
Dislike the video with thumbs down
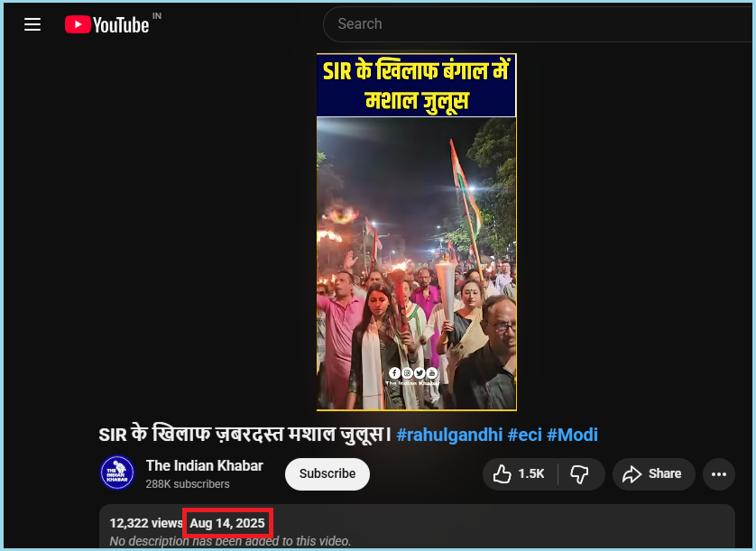580,473
